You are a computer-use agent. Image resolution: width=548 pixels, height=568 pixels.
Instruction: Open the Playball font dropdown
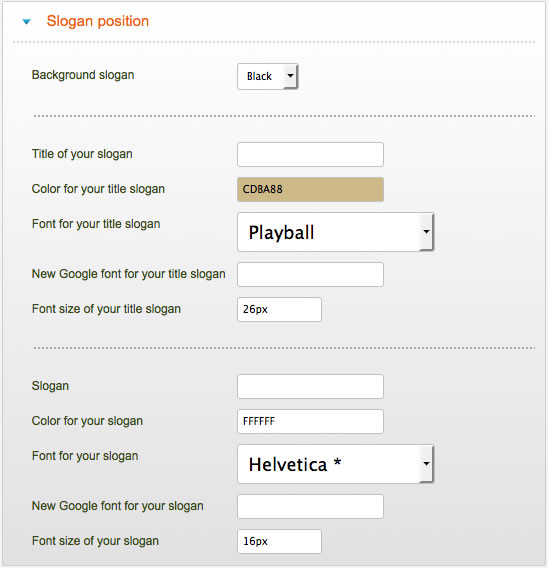pos(335,232)
